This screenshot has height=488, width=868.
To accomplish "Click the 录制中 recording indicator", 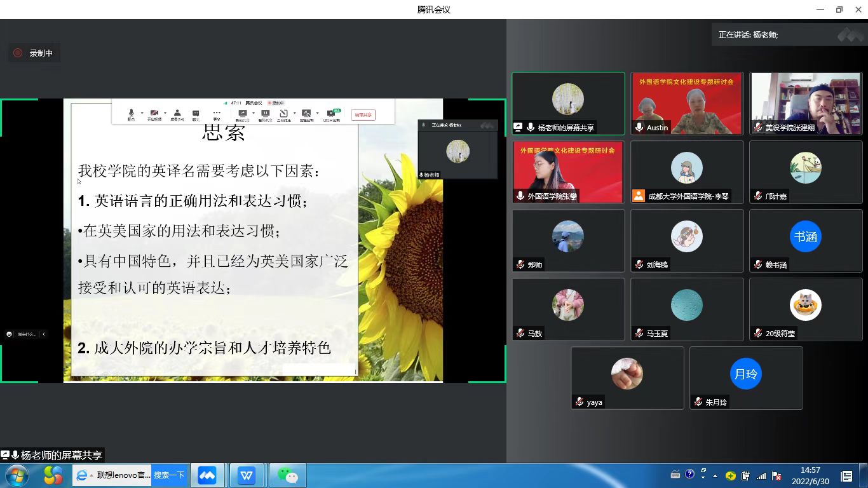I will coord(34,53).
